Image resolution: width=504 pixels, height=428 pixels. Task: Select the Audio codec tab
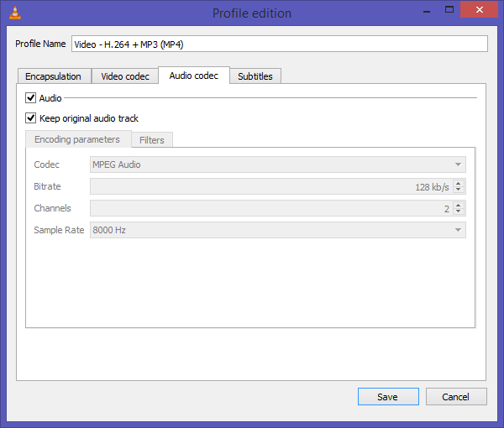[x=194, y=76]
